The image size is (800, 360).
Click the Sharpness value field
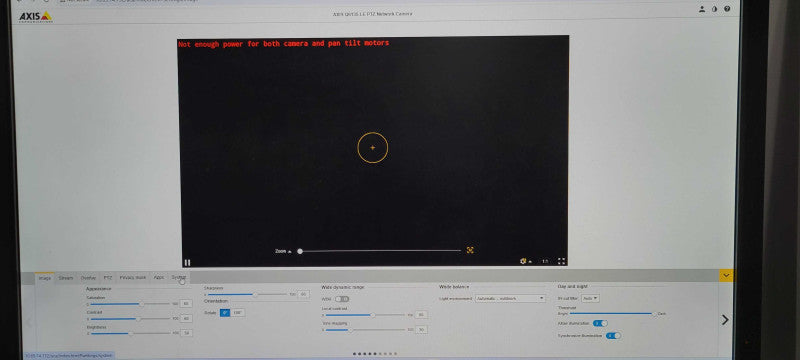click(x=304, y=294)
